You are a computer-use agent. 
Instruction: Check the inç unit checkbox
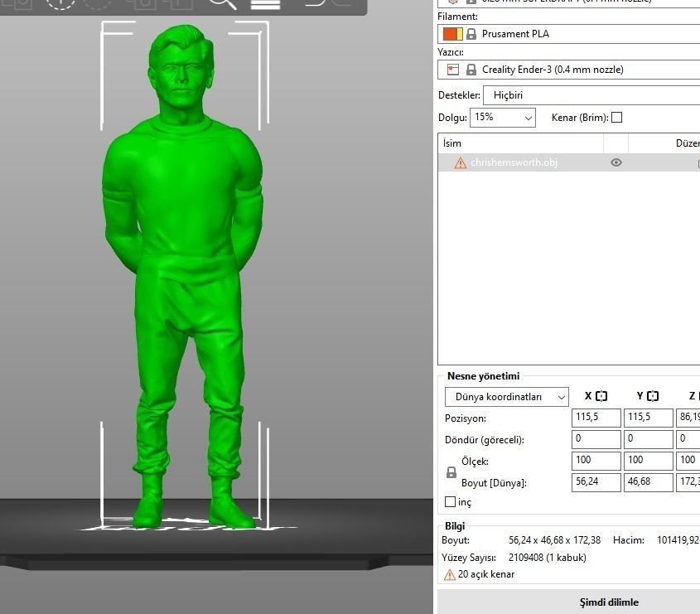tap(450, 501)
